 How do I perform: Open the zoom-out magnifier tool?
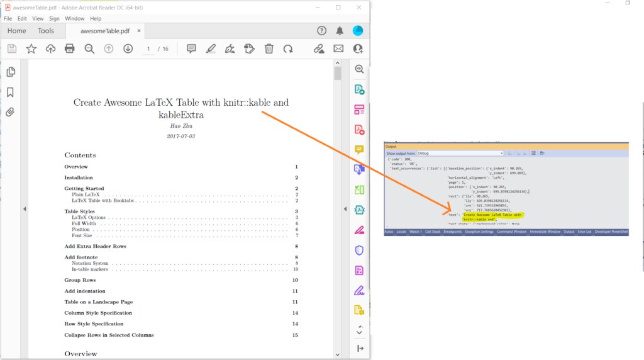[89, 48]
